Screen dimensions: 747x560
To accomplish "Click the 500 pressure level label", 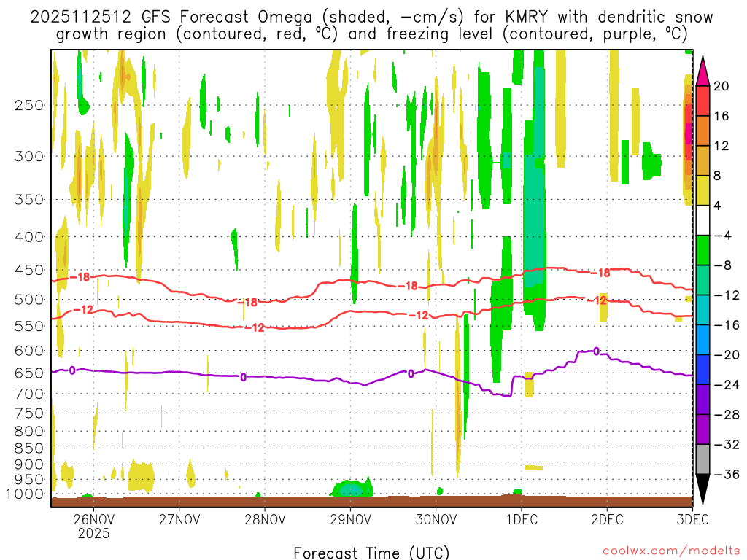I will [x=29, y=300].
